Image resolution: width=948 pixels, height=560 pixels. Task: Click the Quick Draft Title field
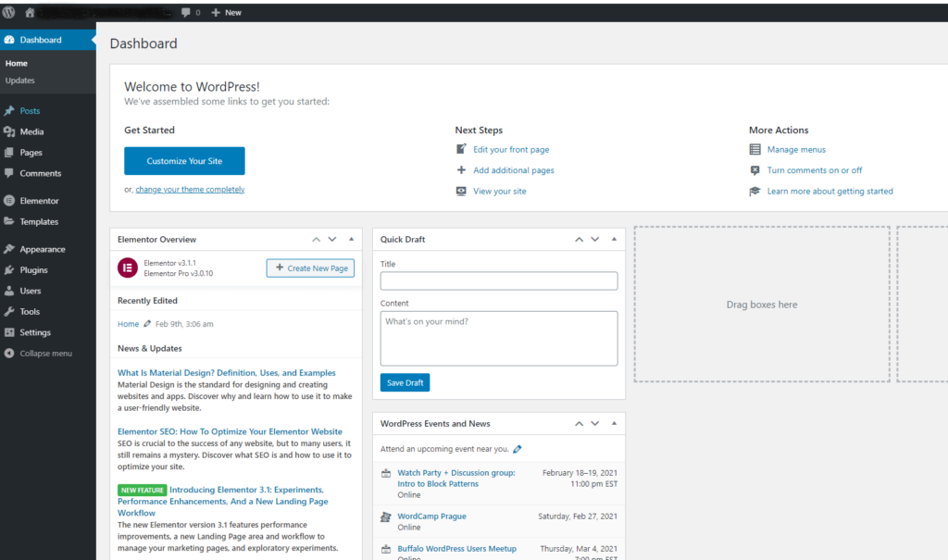click(499, 280)
